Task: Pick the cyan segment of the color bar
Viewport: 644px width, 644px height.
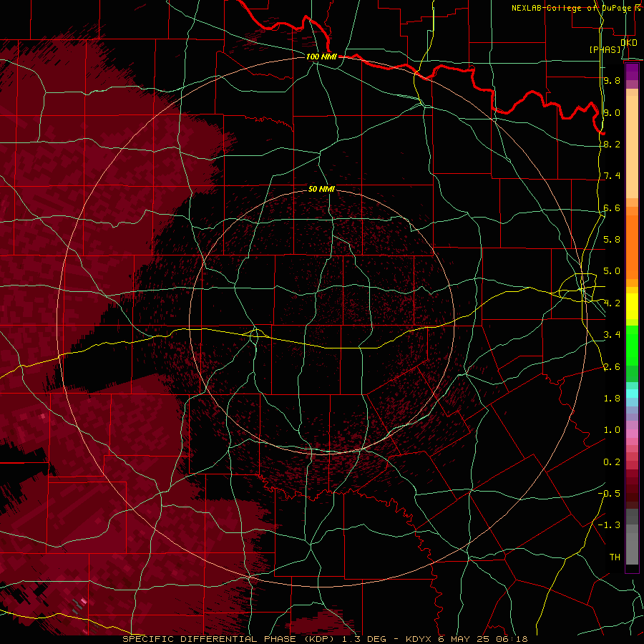Action: pos(632,394)
